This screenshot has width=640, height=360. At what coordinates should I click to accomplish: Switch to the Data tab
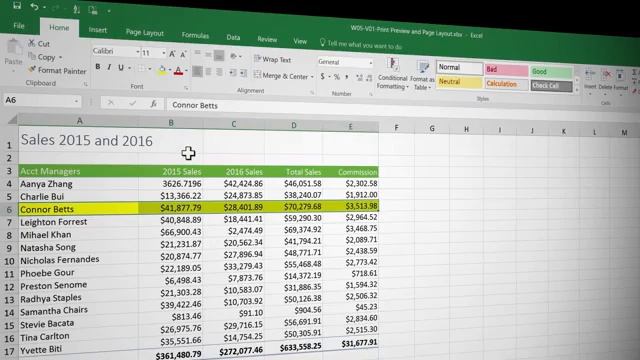click(233, 37)
